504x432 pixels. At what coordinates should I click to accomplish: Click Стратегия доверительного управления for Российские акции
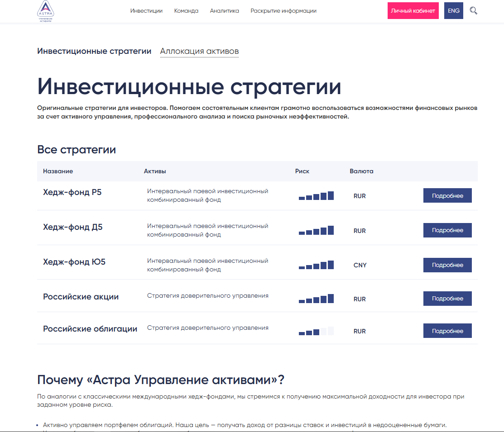pos(208,295)
